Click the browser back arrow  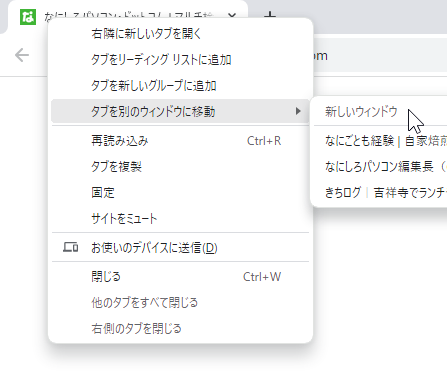[x=22, y=55]
